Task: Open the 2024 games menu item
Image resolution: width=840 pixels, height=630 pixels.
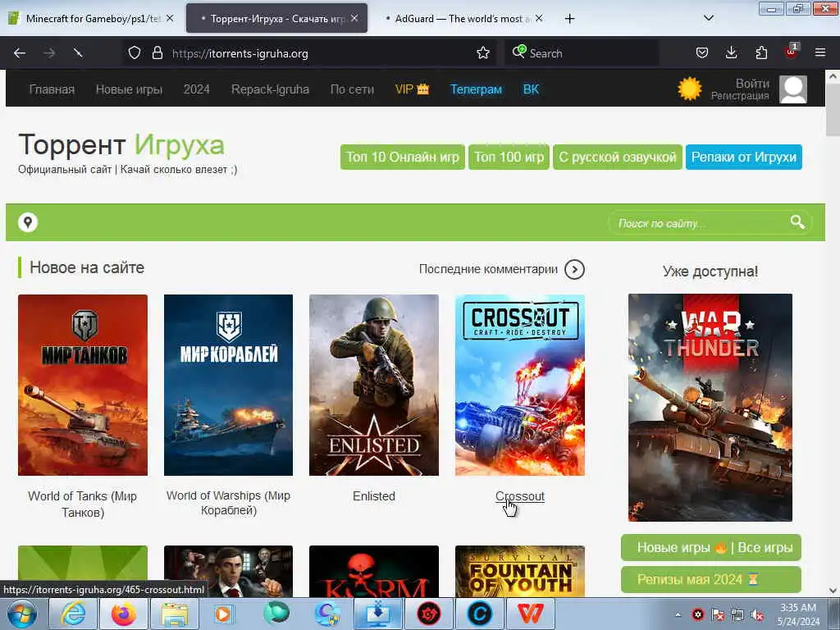Action: pos(197,89)
